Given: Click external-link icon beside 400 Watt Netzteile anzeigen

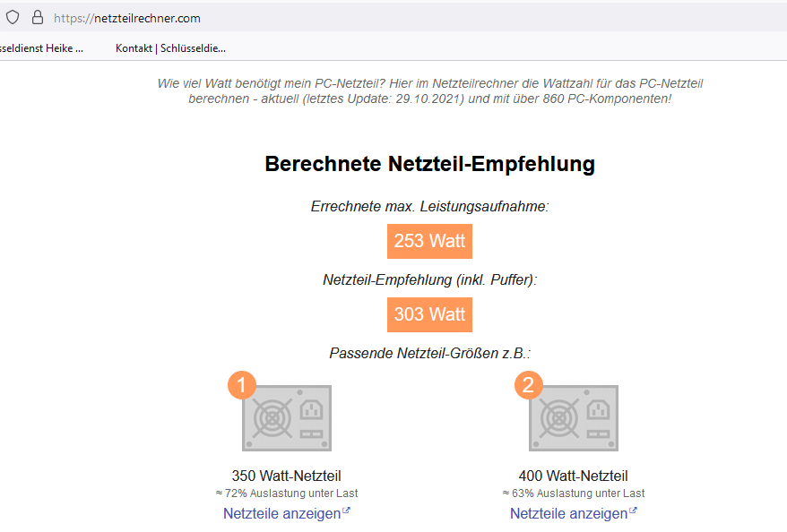Looking at the screenshot, I should pyautogui.click(x=633, y=511).
